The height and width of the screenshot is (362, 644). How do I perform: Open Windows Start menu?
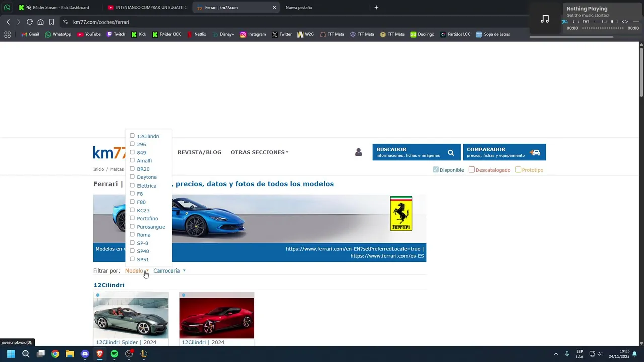click(11, 354)
